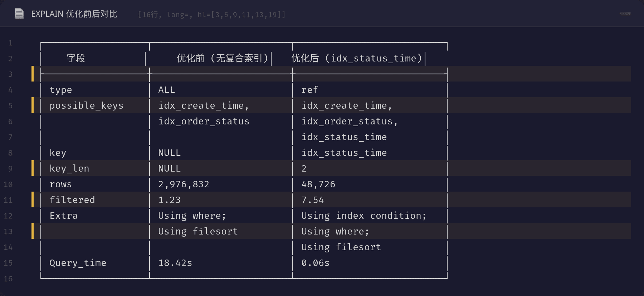This screenshot has height=296, width=644.
Task: Click the title 'EXPLAIN 优化前后对比'
Action: tap(74, 14)
